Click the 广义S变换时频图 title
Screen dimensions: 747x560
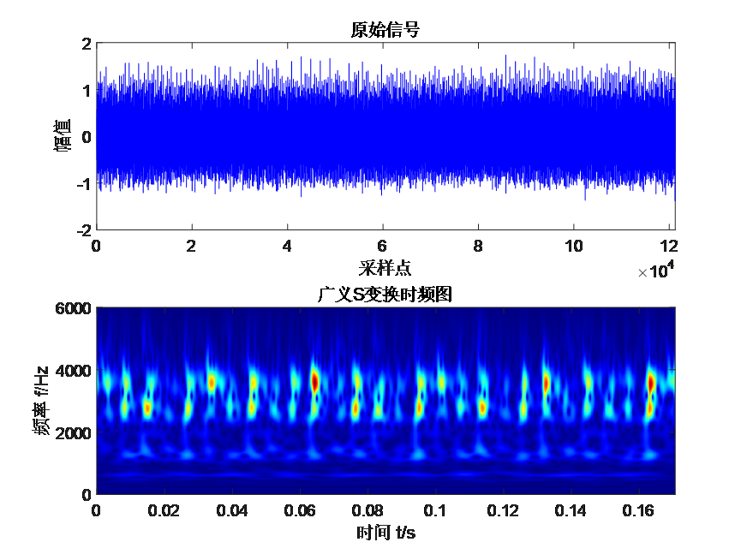click(x=385, y=295)
